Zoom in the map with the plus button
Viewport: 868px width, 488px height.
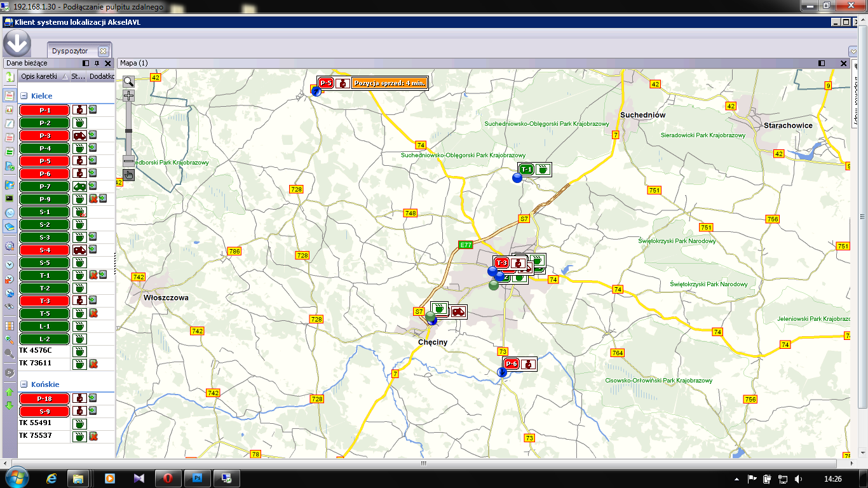point(128,96)
